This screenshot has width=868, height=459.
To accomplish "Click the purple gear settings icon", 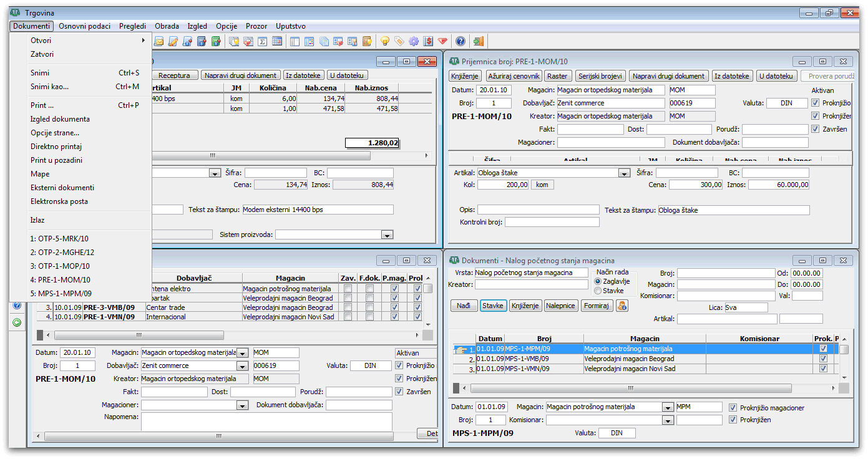I will click(414, 42).
